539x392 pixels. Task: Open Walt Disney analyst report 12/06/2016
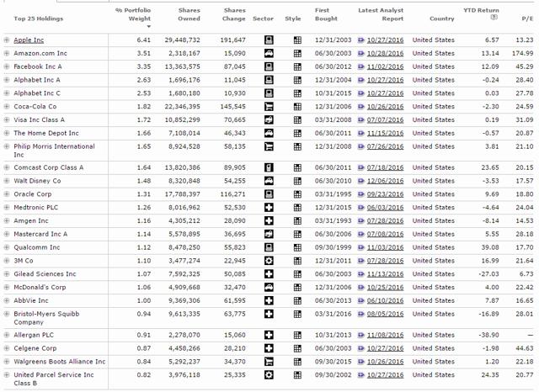click(x=385, y=181)
